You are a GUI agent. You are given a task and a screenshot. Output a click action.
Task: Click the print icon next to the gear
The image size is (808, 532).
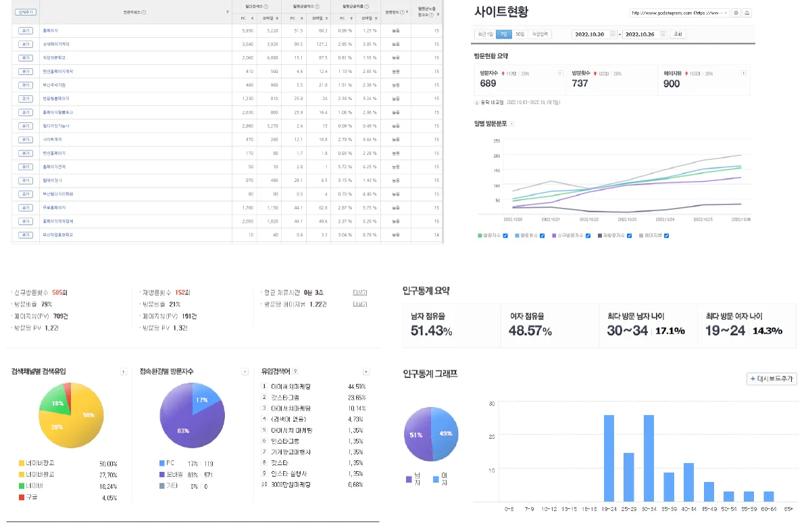click(747, 13)
